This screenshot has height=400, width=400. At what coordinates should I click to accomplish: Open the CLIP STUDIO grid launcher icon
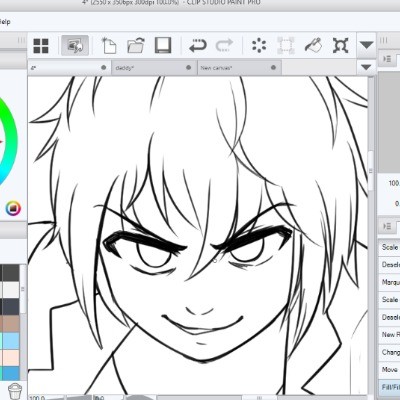tap(41, 46)
